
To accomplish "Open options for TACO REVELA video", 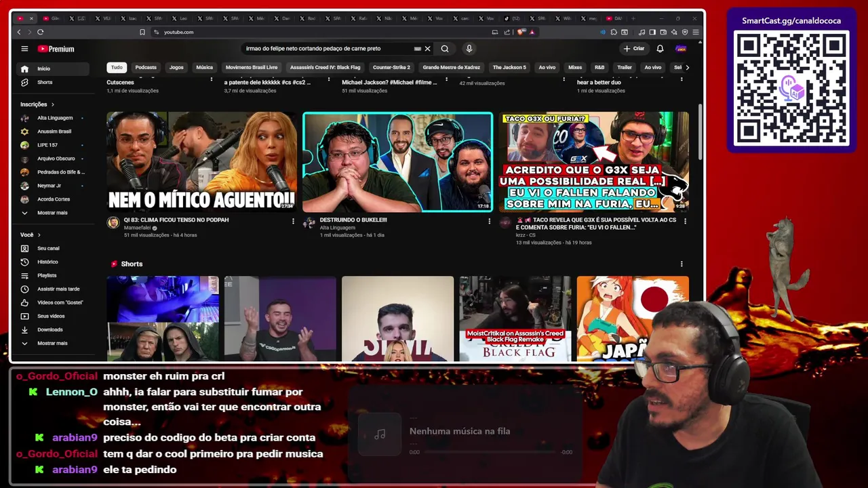I will pos(685,221).
